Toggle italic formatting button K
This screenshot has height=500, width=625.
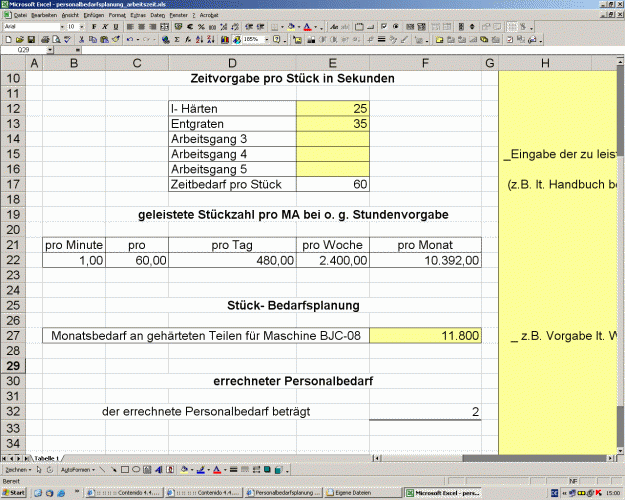point(105,27)
